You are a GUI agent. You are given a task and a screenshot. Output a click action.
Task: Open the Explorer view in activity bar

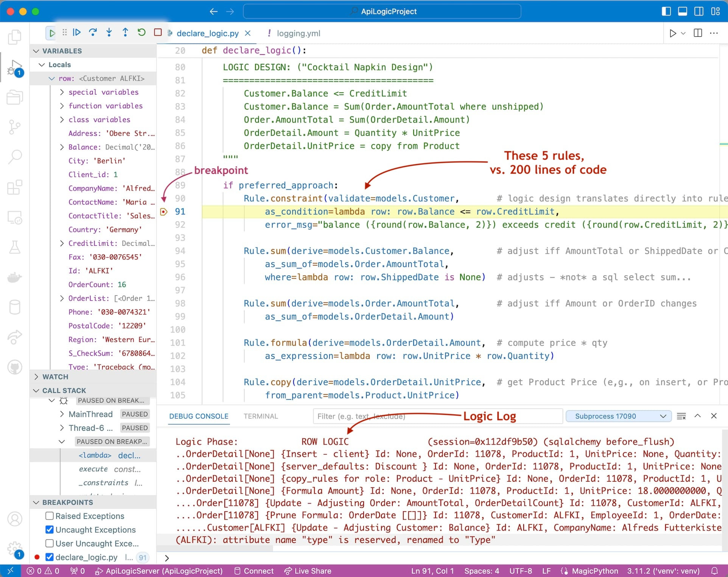tap(15, 37)
